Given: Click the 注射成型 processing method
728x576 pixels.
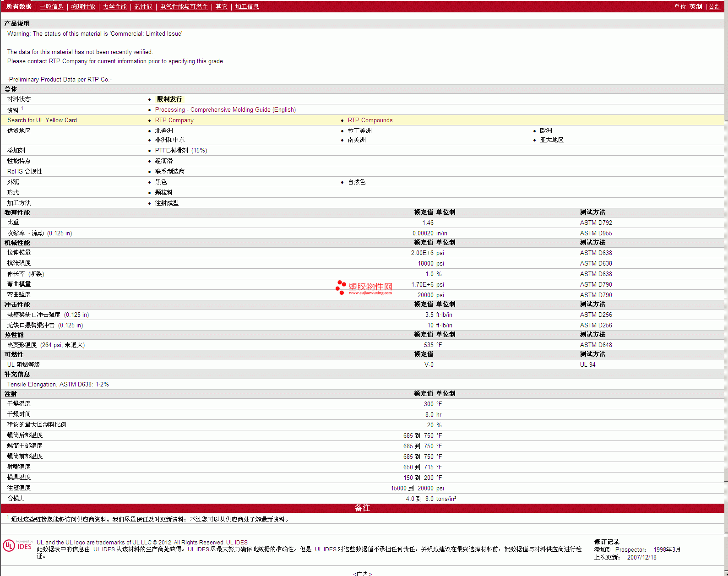Looking at the screenshot, I should (167, 203).
